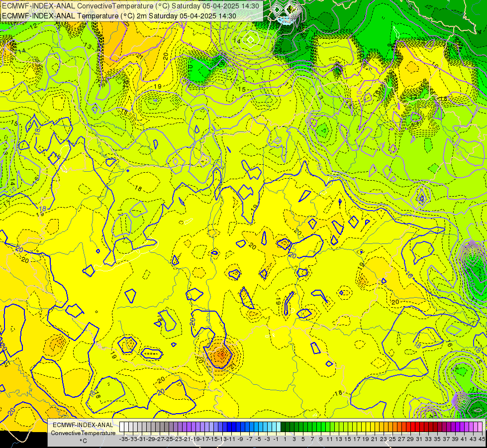
Task: Click the 33 value on the color scale
Action: [x=428, y=439]
